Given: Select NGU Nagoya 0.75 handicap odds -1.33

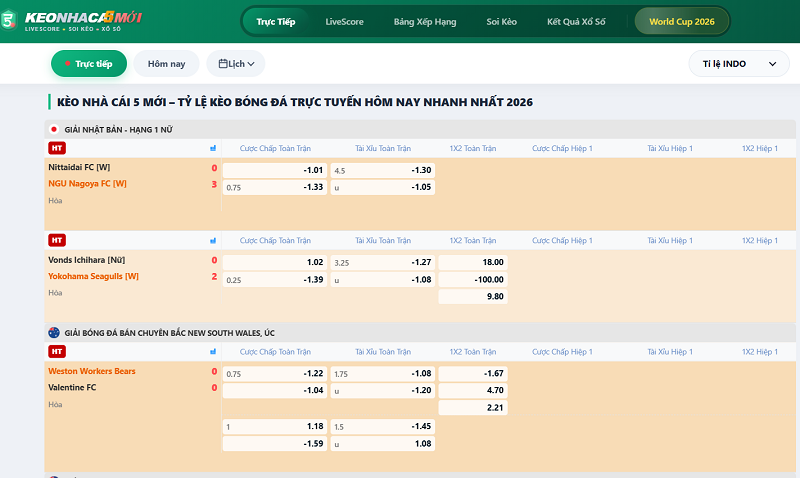Looking at the screenshot, I should [x=275, y=187].
